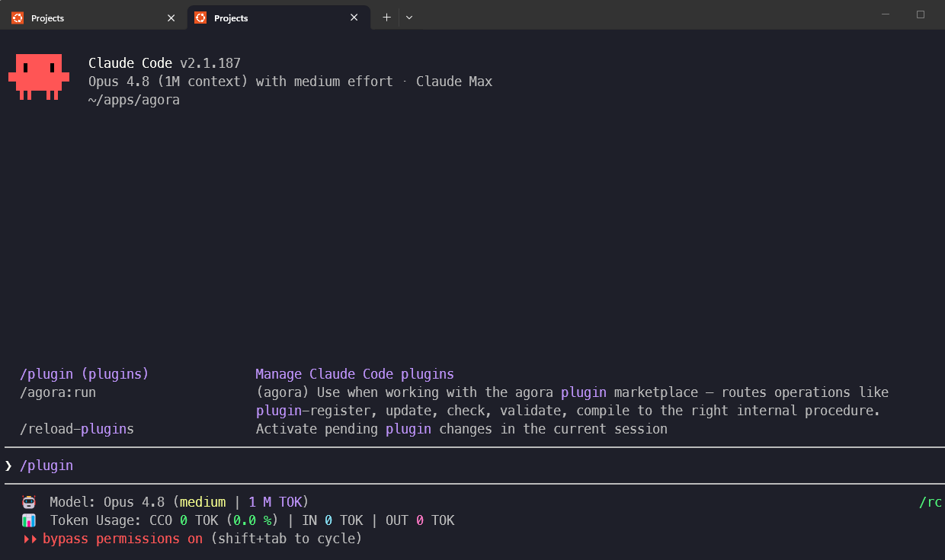Viewport: 945px width, 560px height.
Task: Click the double-arrow bypass permissions icon
Action: [30, 539]
